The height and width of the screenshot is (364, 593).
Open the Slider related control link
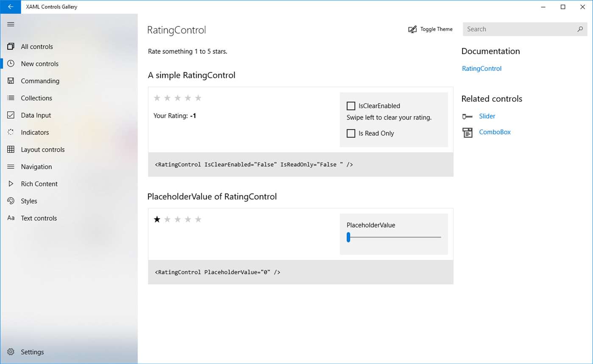pyautogui.click(x=487, y=116)
